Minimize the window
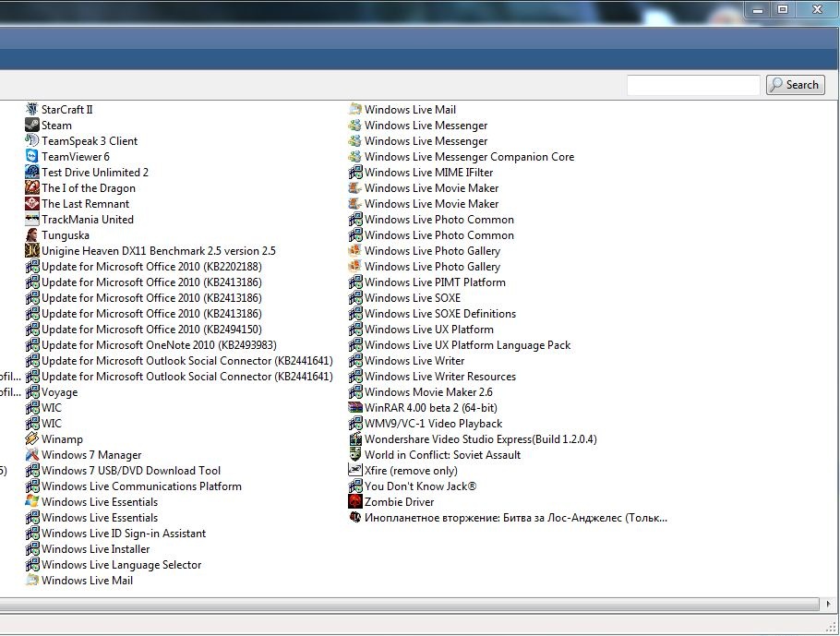 pos(758,9)
